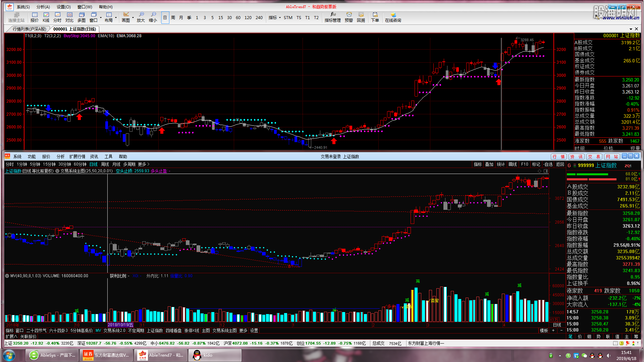Open the 系统(S) menu in AbleTrend
Image resolution: width=644 pixels, height=362 pixels.
tap(23, 7)
